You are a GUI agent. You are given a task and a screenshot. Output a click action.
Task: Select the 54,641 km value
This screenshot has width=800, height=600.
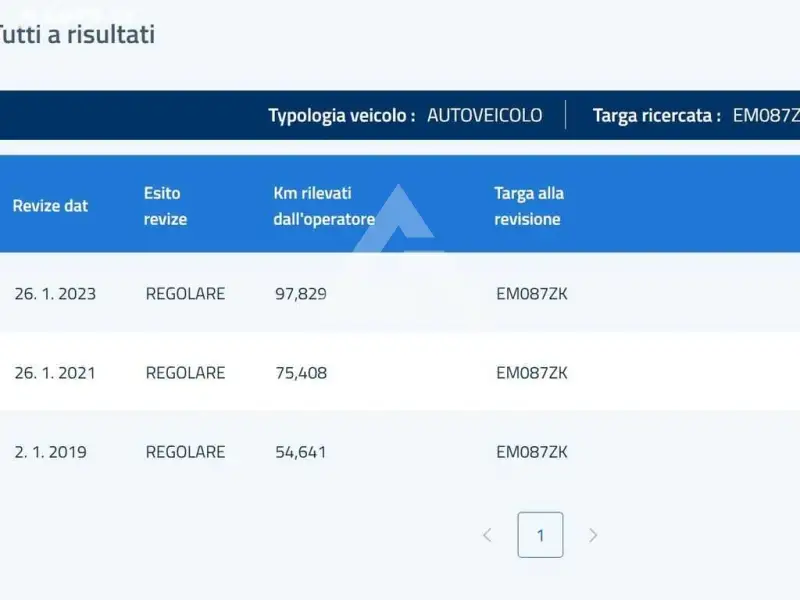tap(301, 452)
